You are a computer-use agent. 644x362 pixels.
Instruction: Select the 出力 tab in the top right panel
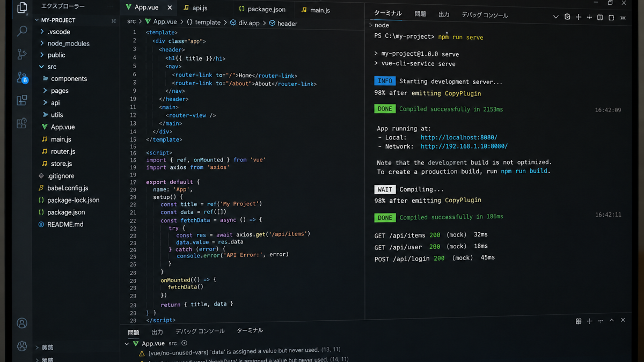click(x=444, y=14)
